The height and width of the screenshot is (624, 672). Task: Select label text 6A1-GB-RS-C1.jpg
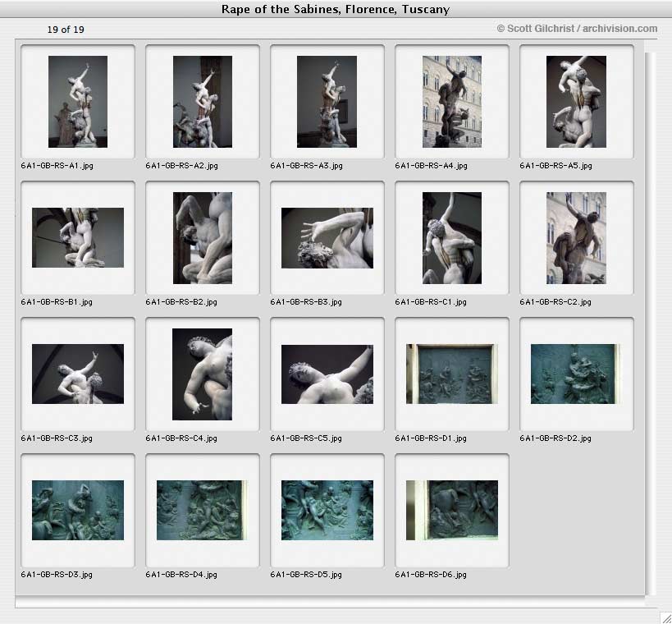[x=431, y=302]
